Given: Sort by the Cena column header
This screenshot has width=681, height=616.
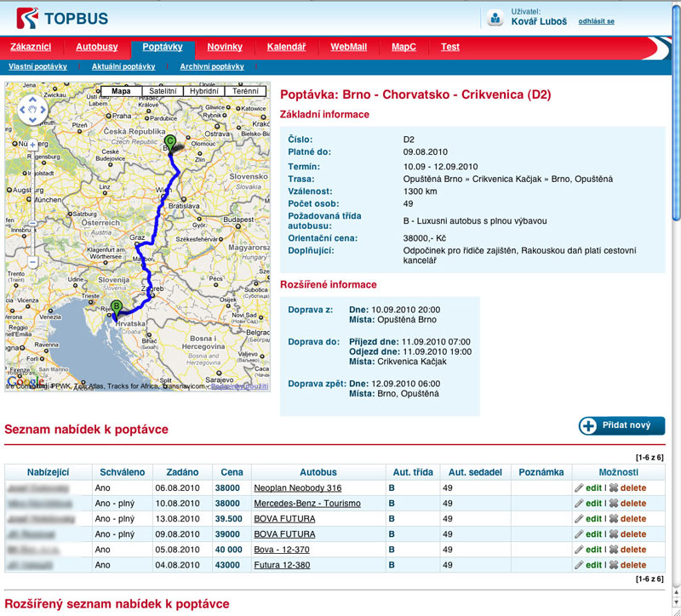Looking at the screenshot, I should (232, 472).
